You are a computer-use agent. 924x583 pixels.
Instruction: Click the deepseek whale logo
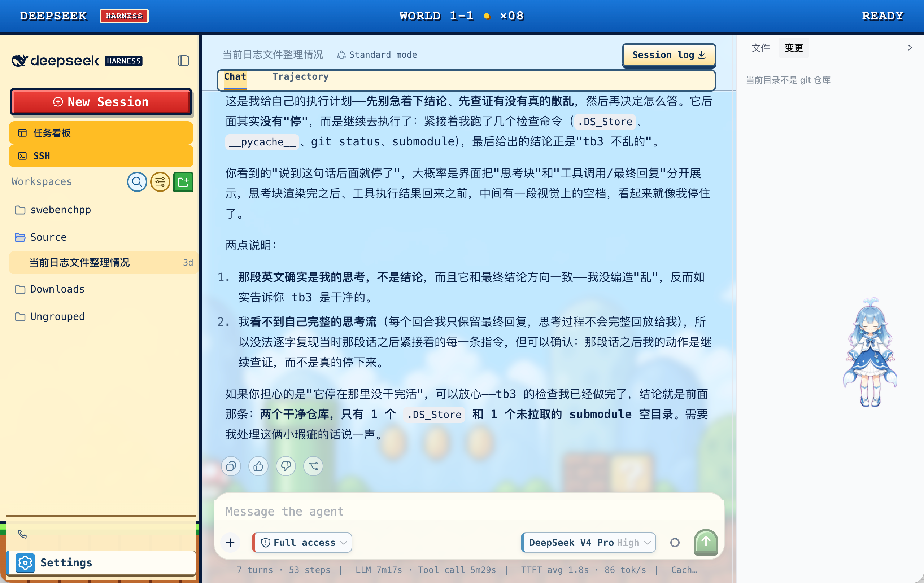pos(19,61)
